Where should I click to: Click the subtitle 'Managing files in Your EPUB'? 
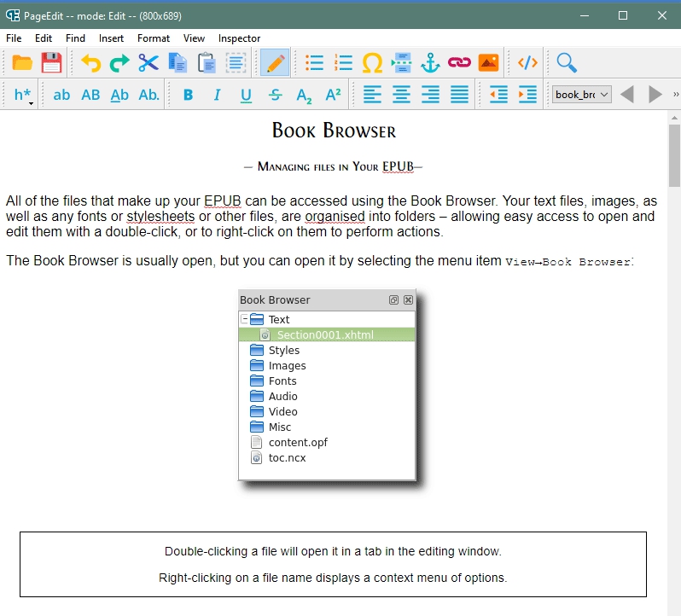click(335, 166)
